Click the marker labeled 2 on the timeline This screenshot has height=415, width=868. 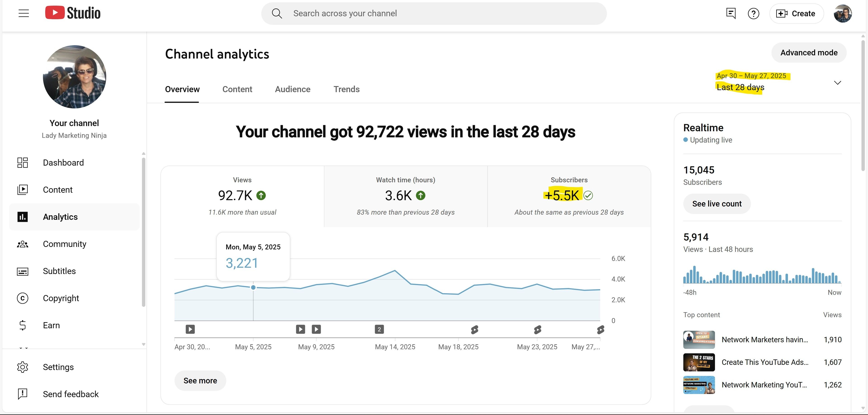coord(379,329)
